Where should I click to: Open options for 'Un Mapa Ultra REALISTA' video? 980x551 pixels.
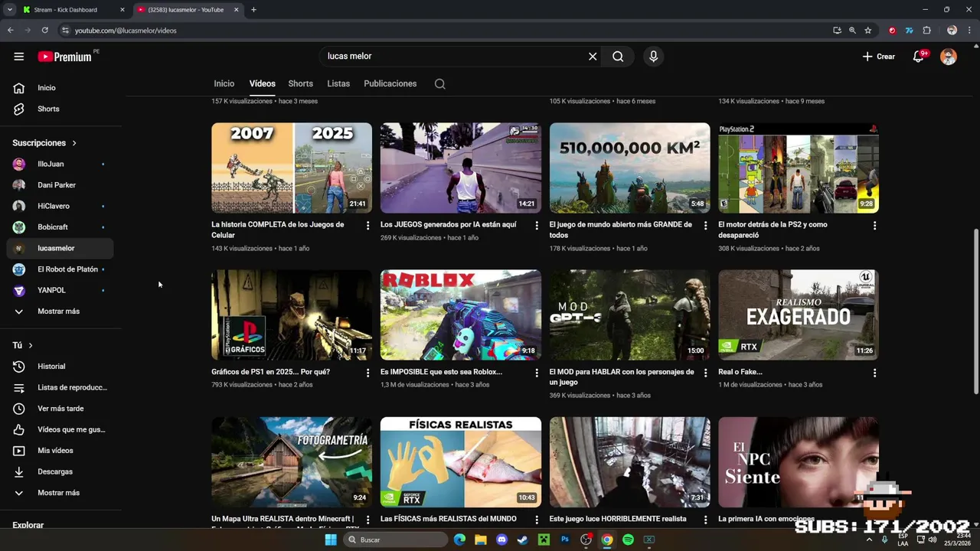367,520
